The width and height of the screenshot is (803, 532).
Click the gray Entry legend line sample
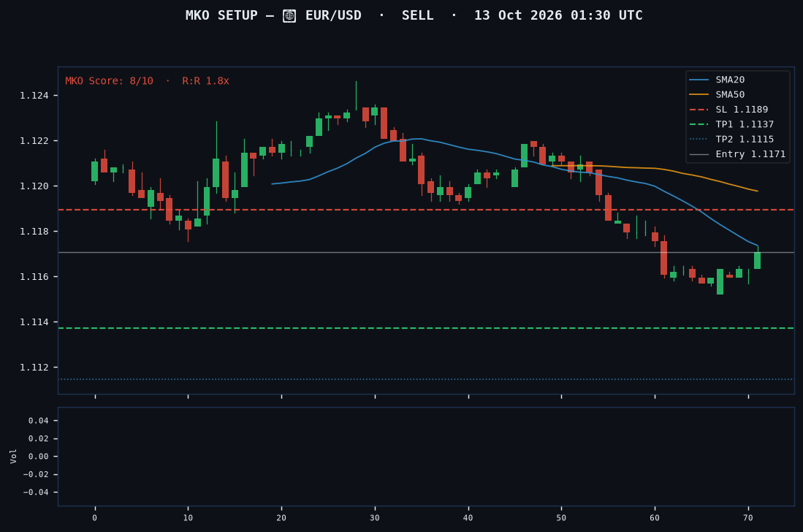(699, 154)
